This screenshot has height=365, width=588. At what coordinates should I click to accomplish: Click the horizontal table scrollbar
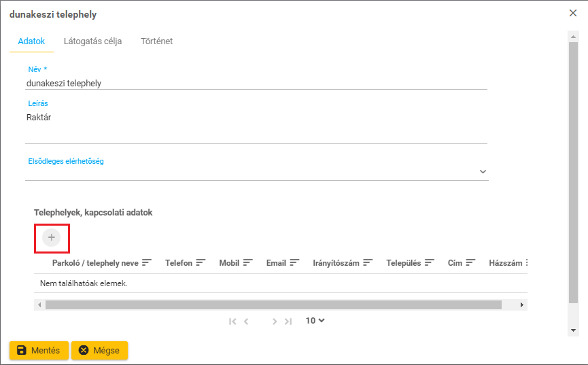click(x=272, y=305)
